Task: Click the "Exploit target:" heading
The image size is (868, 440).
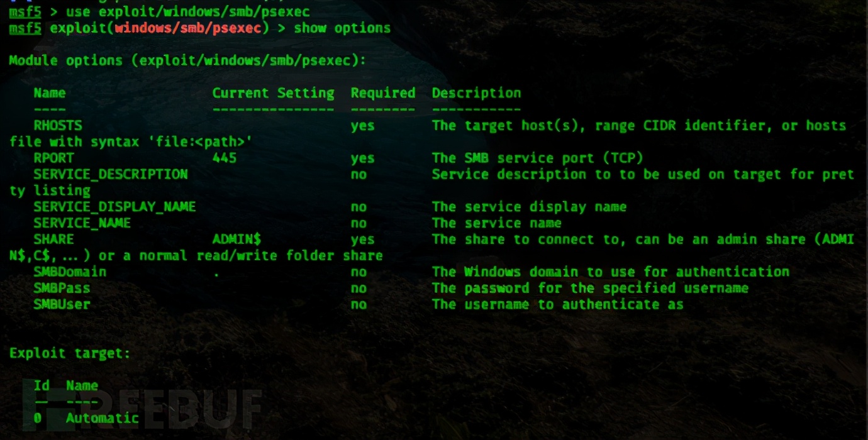Action: (x=70, y=353)
